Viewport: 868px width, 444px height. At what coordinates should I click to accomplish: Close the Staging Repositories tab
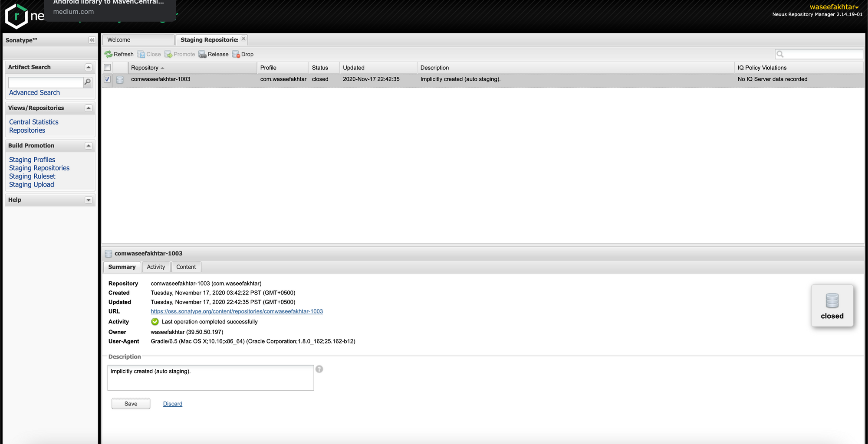coord(244,39)
